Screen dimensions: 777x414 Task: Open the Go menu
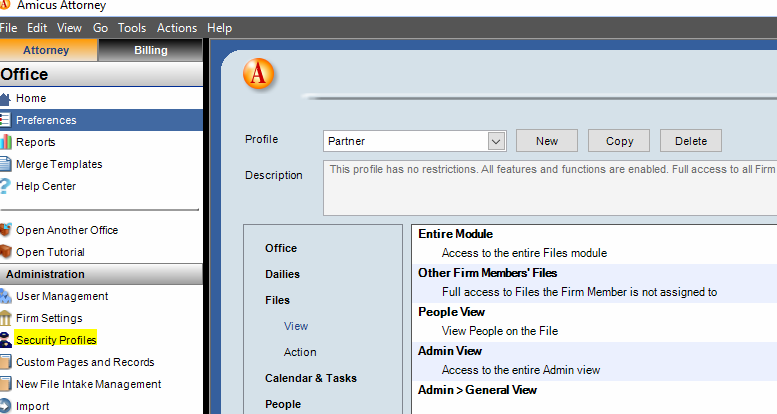click(x=101, y=28)
